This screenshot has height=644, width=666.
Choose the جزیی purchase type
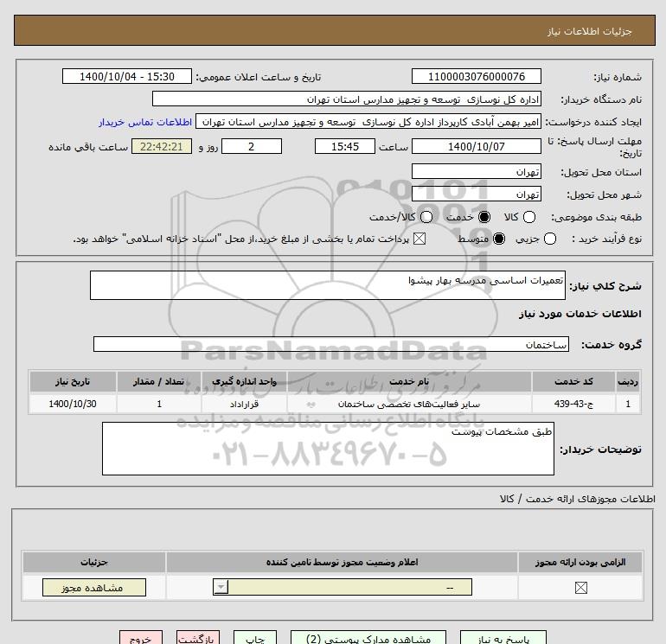(549, 239)
